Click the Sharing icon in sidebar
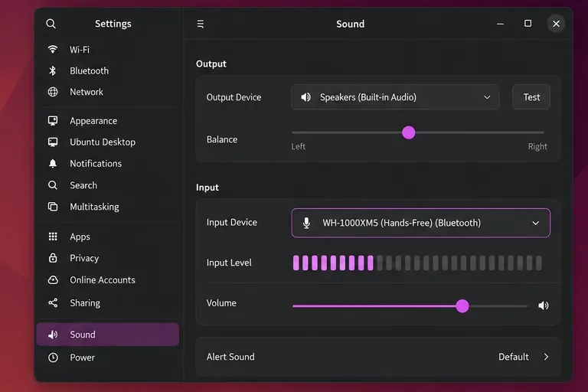The width and height of the screenshot is (588, 392). [53, 302]
